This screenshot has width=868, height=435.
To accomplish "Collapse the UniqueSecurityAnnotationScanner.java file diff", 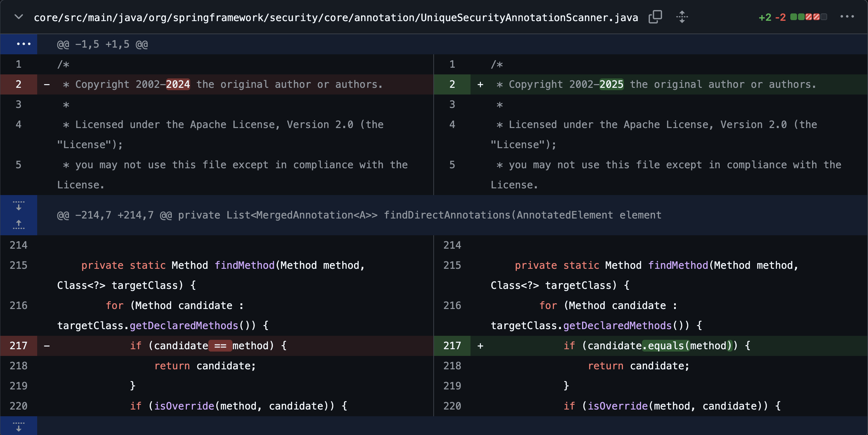I will (x=19, y=17).
